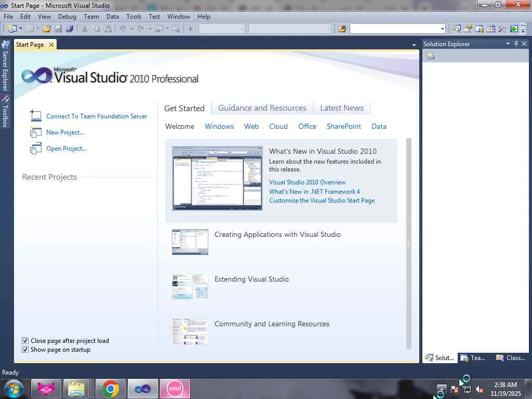
Task: Click the Find in Files binoculars icon
Action: pyautogui.click(x=342, y=29)
